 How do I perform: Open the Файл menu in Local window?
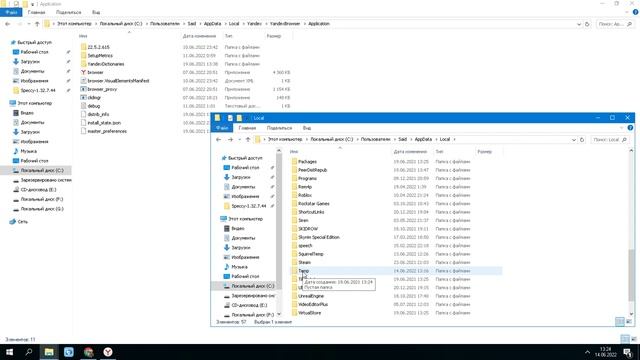[222, 128]
